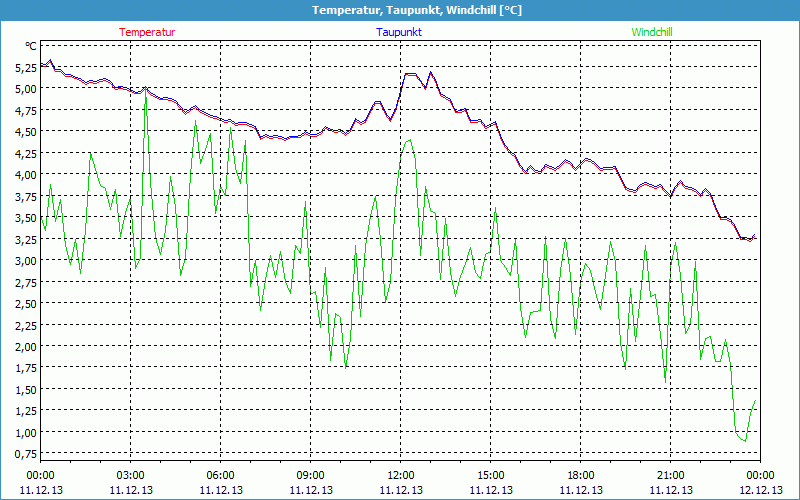Select the 18:00 time axis label

click(x=581, y=475)
